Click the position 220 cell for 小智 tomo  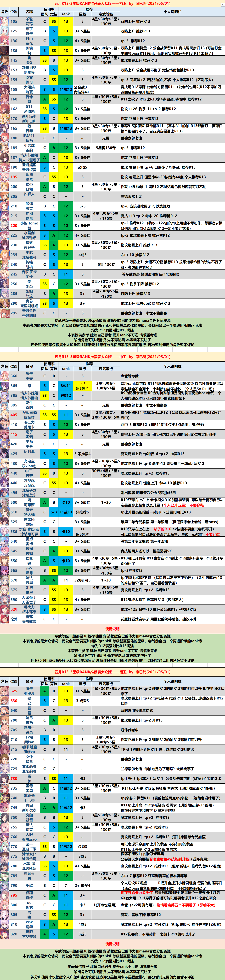14,226
